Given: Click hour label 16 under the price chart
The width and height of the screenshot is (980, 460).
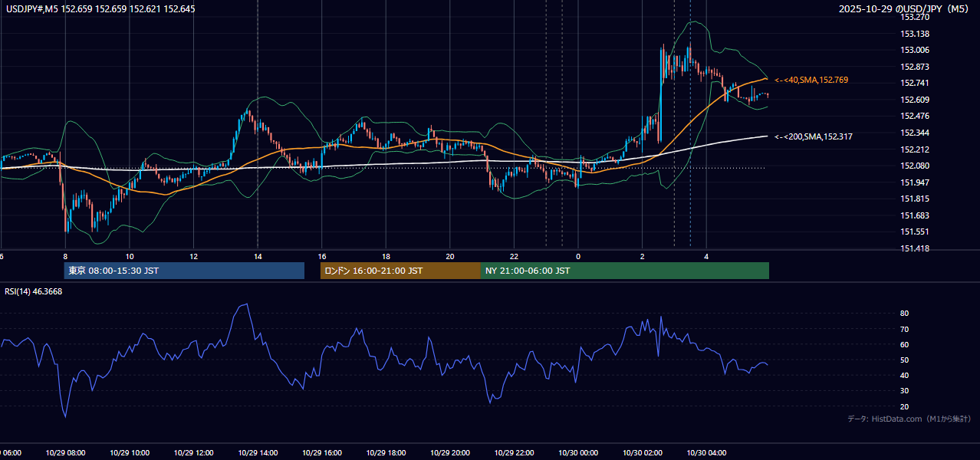Looking at the screenshot, I should (x=323, y=256).
